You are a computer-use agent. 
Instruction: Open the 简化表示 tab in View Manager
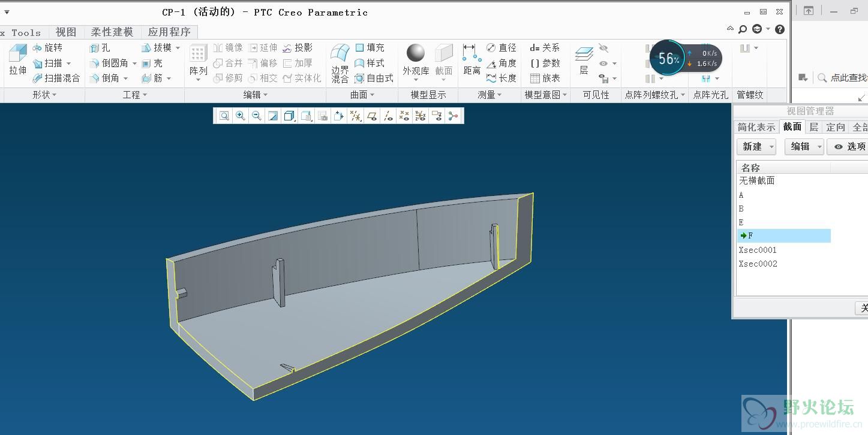tap(756, 127)
